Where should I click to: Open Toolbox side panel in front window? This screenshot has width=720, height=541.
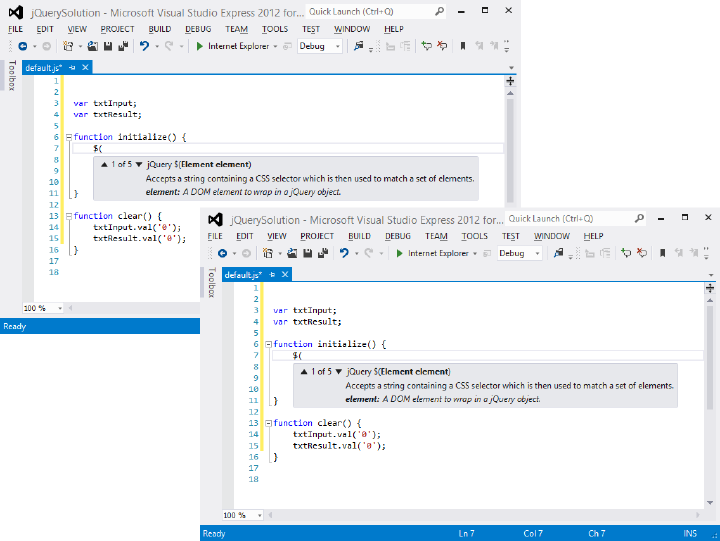coord(211,282)
